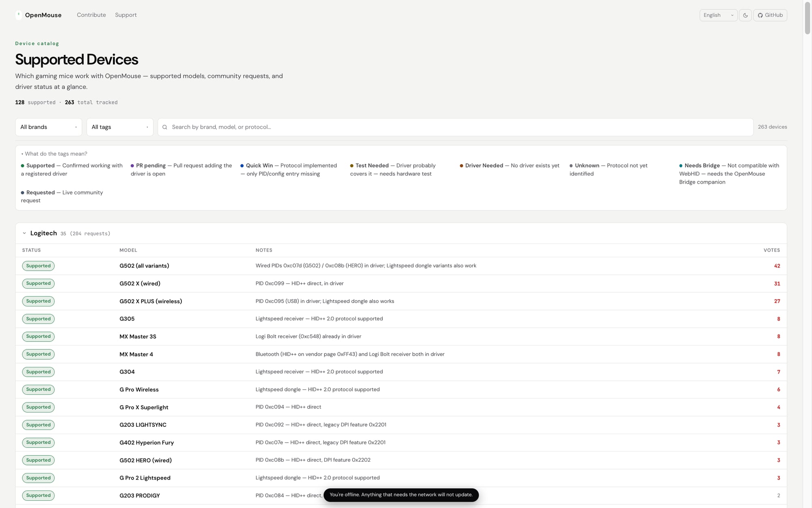Click the "Driver Needed" legend entry

pos(510,166)
